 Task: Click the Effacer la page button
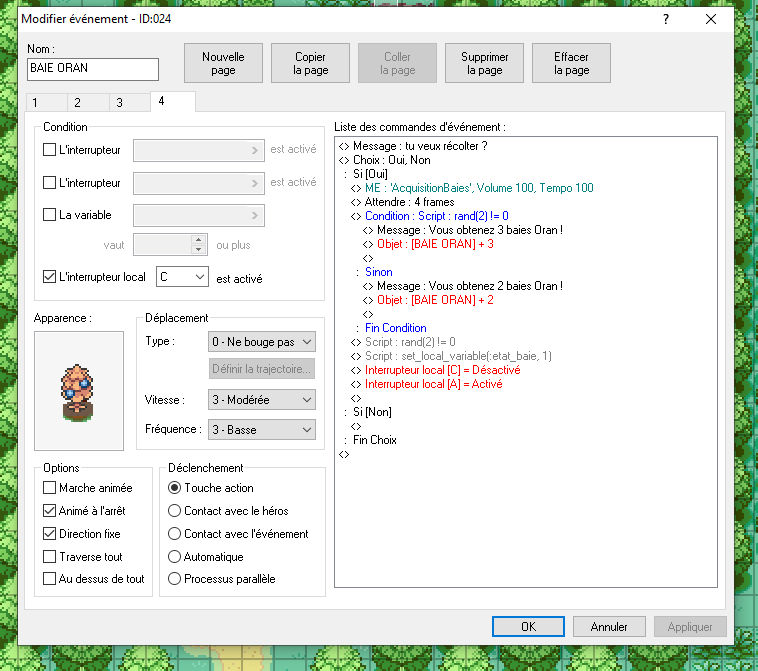pos(571,63)
